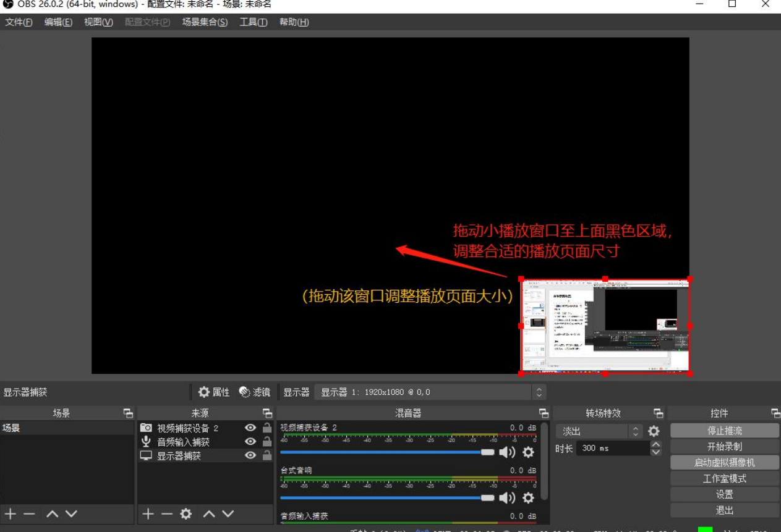Lock the 音频输入捕获 source

267,442
